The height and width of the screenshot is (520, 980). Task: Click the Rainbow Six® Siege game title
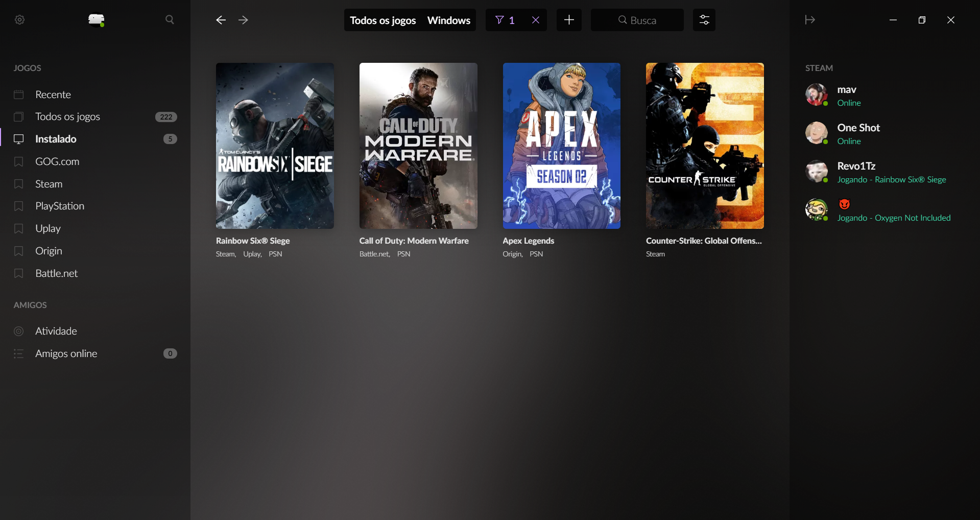(x=253, y=241)
